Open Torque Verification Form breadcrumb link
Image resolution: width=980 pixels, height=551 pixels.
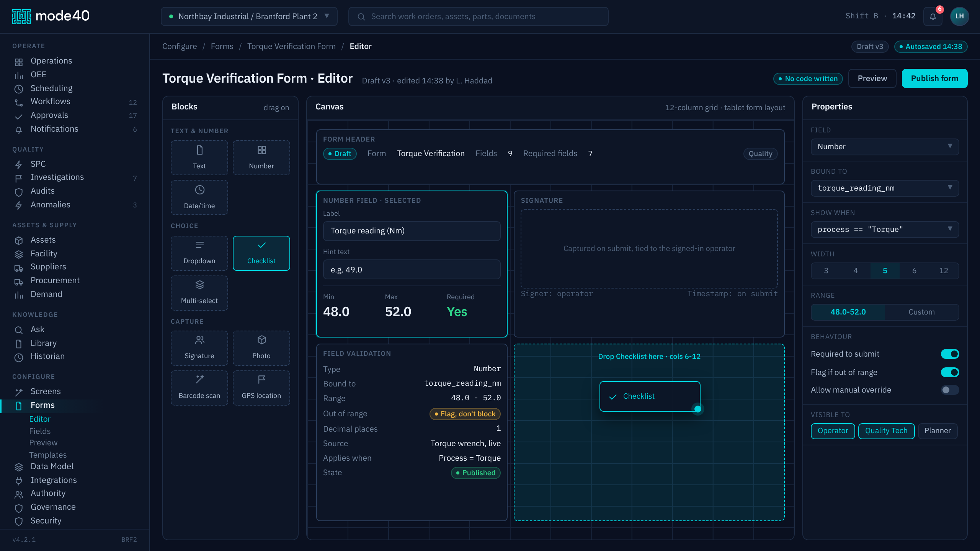[291, 46]
